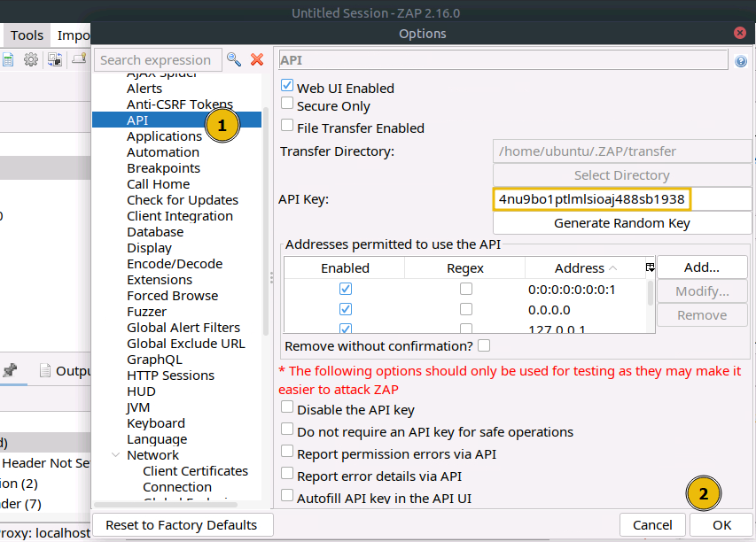This screenshot has width=756, height=542.
Task: Click the pin icon in bottom panel
Action: click(10, 370)
